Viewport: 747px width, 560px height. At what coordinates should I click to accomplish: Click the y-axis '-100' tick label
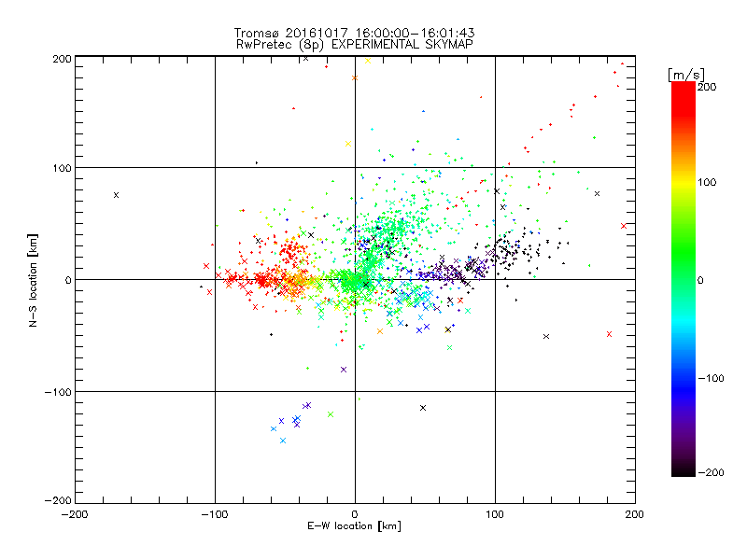click(58, 392)
